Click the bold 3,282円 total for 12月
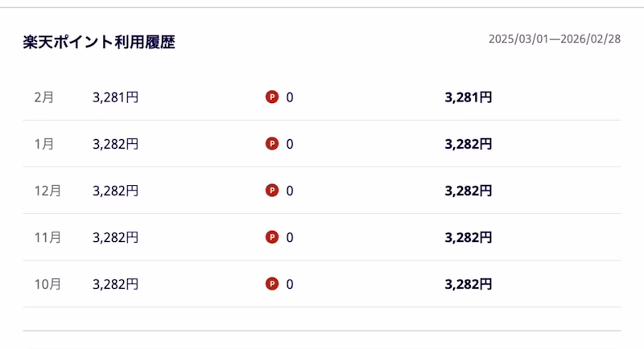The image size is (644, 349). pyautogui.click(x=468, y=191)
